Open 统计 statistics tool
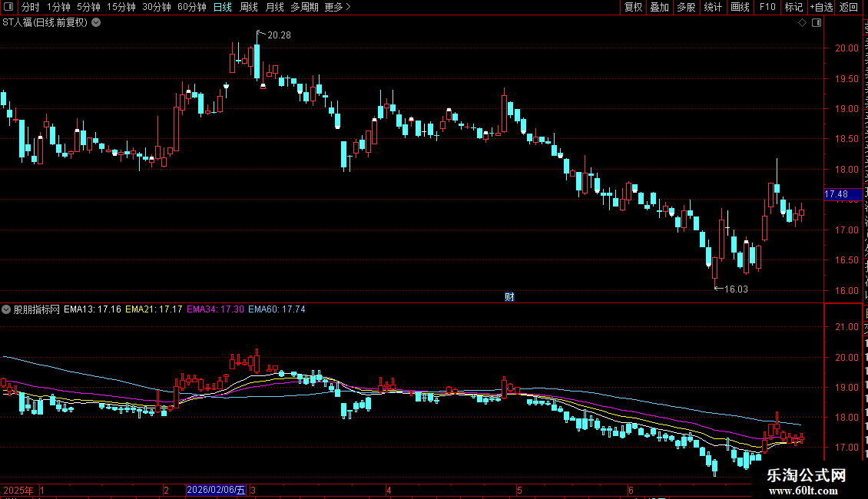The width and height of the screenshot is (868, 499). [712, 7]
